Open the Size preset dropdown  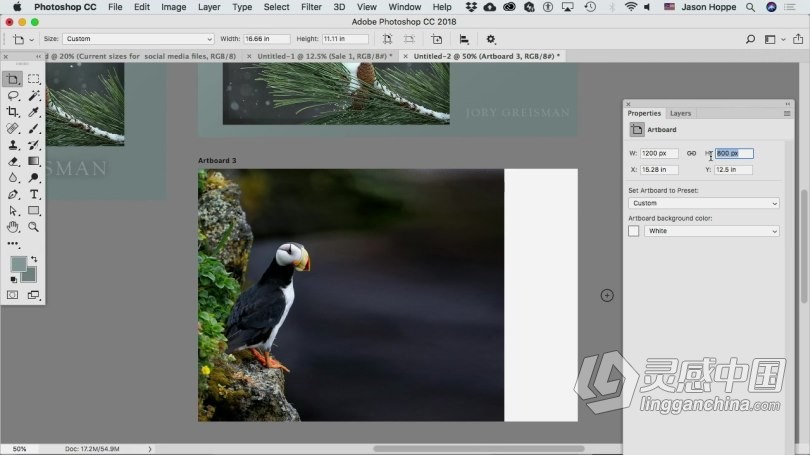(138, 39)
